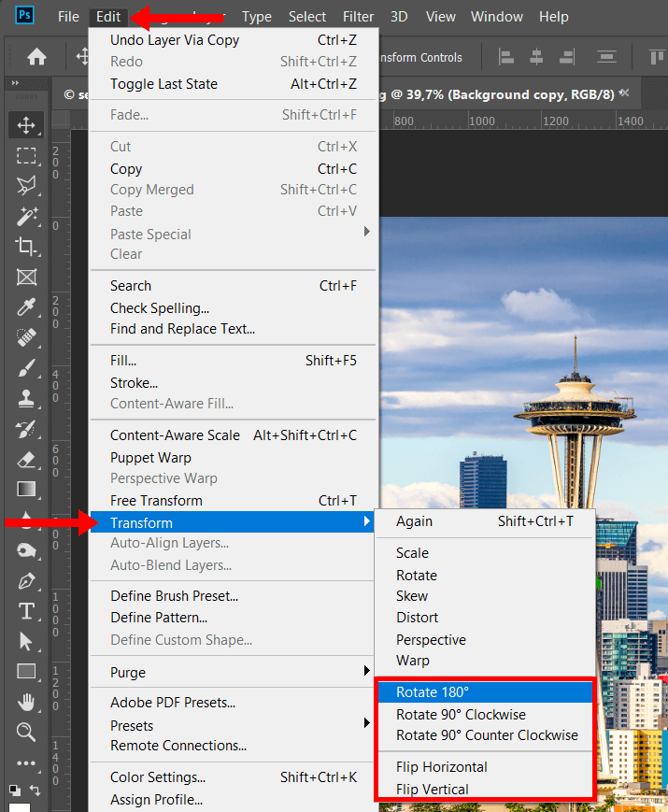Choose Flip Horizontal
The width and height of the screenshot is (668, 812).
coord(485,767)
